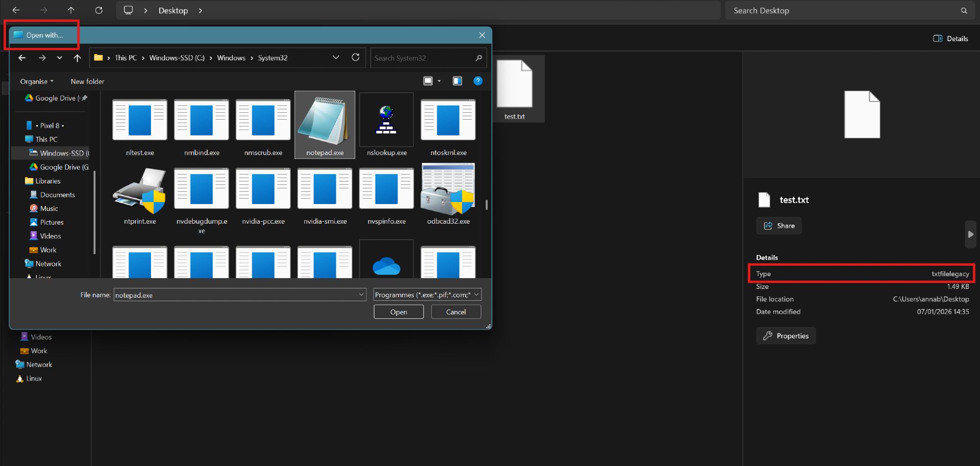Expand the address bar path history dropdown
The image size is (980, 466).
(x=336, y=57)
